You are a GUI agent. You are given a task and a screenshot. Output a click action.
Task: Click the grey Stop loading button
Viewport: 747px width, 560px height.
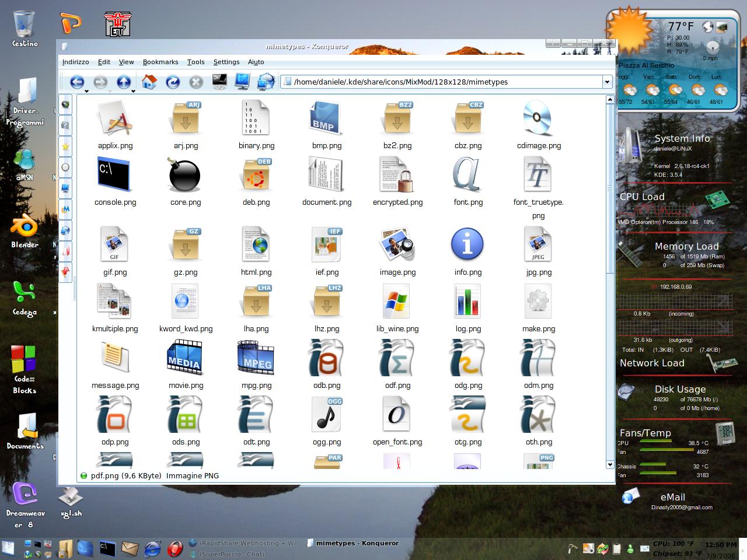coord(196,82)
